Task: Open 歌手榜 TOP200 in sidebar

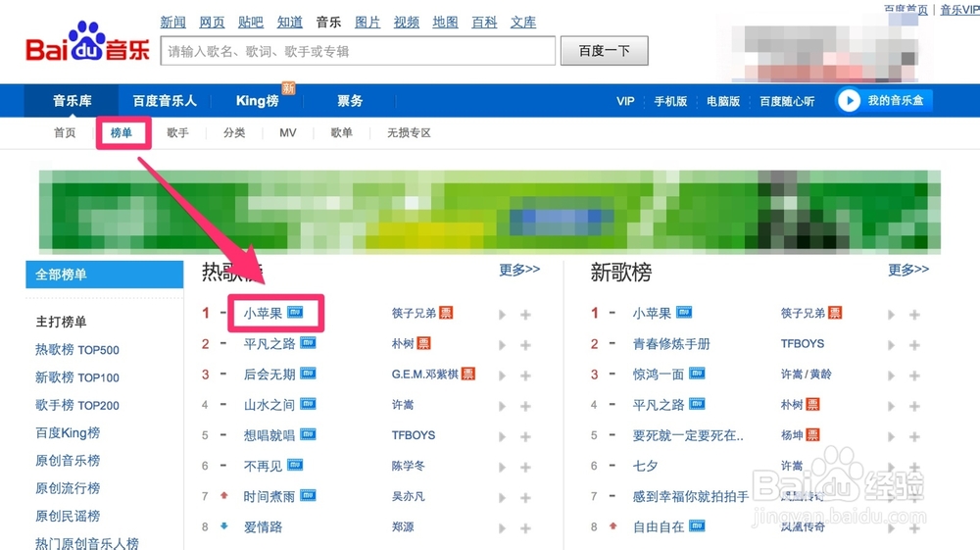Action: pos(76,405)
